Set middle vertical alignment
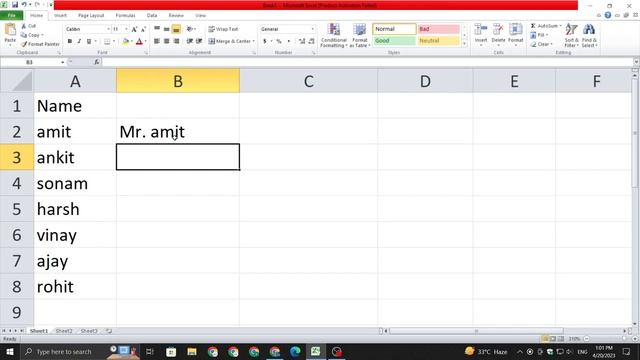The height and width of the screenshot is (360, 640). (x=167, y=29)
